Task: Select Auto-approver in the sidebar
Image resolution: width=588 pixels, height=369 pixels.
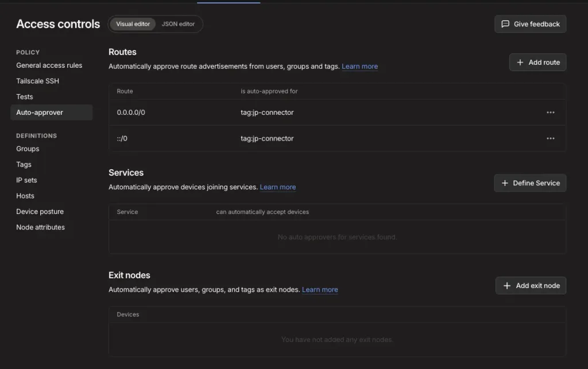Action: (x=51, y=112)
